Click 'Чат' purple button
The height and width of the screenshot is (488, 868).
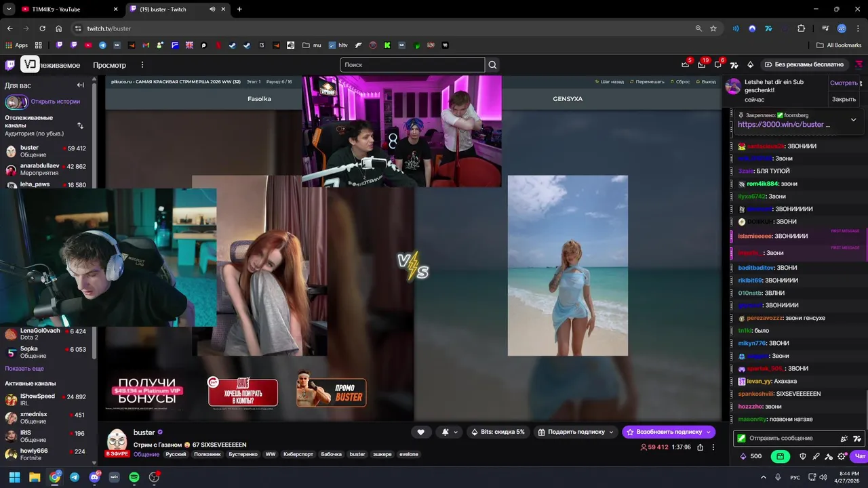coord(860,456)
